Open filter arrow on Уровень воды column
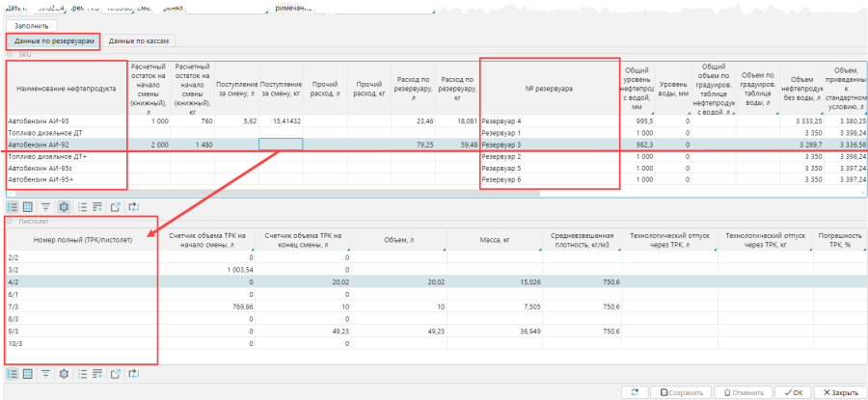This screenshot has width=868, height=400. [x=691, y=115]
